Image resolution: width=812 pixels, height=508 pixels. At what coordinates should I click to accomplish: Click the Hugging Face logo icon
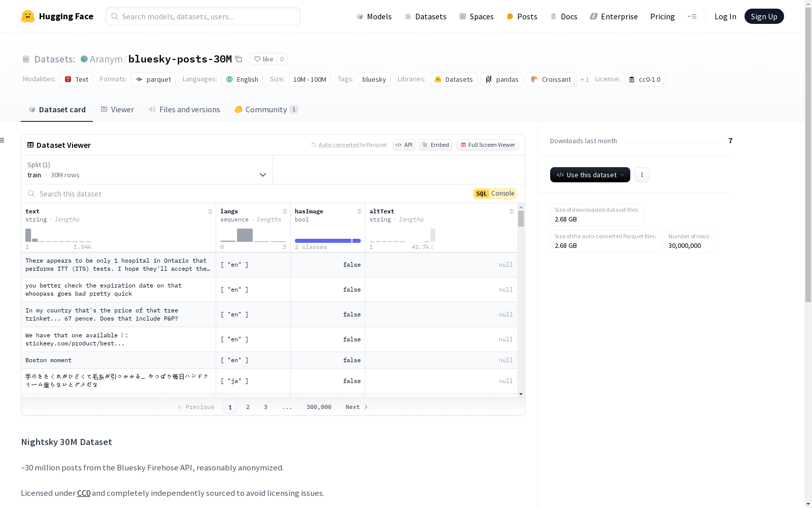(x=28, y=16)
